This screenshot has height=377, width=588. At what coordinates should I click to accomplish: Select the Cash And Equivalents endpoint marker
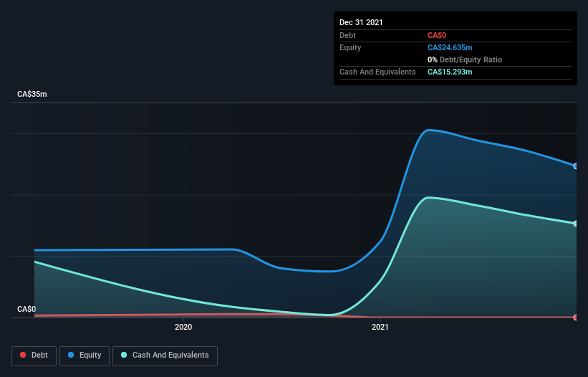[x=576, y=224]
